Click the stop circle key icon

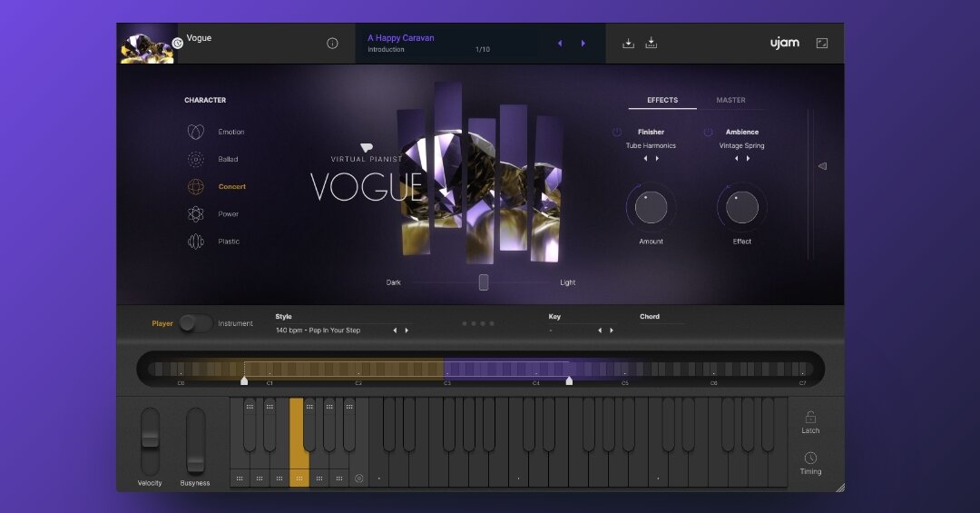click(x=358, y=478)
